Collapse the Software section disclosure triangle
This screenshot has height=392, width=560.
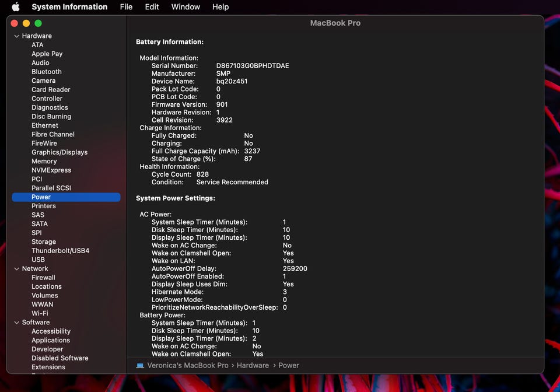pyautogui.click(x=17, y=323)
